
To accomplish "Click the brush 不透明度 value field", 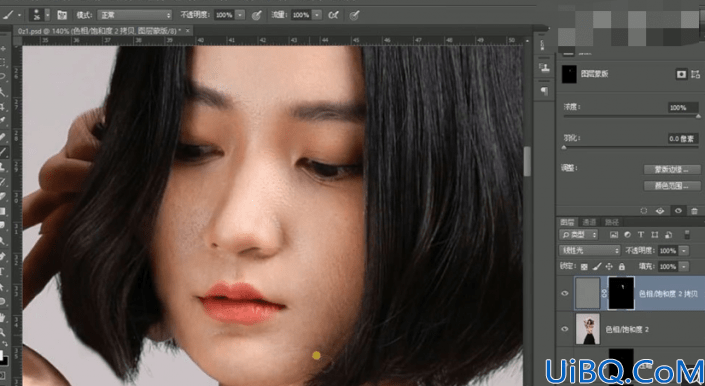I will pos(224,15).
